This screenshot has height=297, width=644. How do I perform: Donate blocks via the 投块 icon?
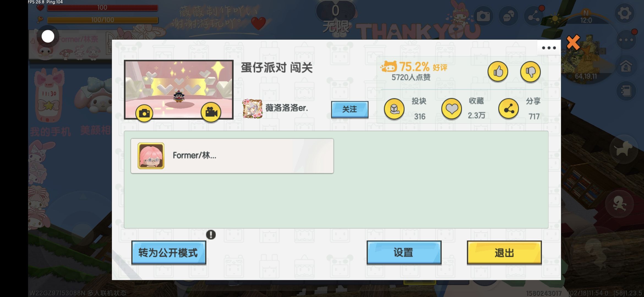coord(394,109)
